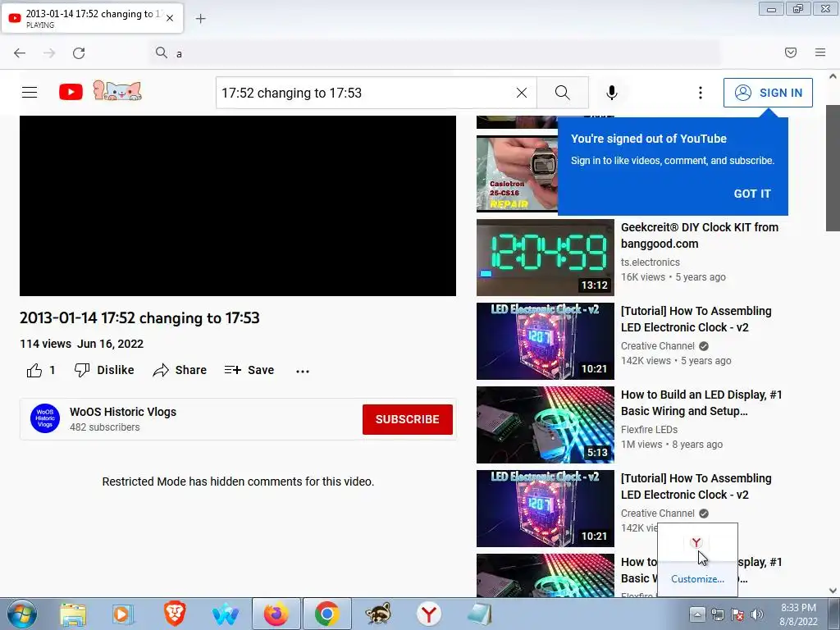Save the video to a playlist

click(249, 370)
